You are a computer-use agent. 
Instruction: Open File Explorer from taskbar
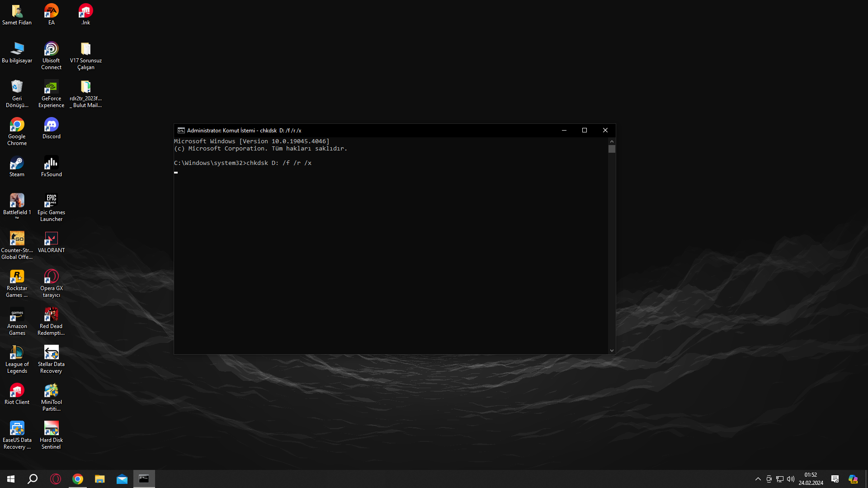(x=100, y=479)
